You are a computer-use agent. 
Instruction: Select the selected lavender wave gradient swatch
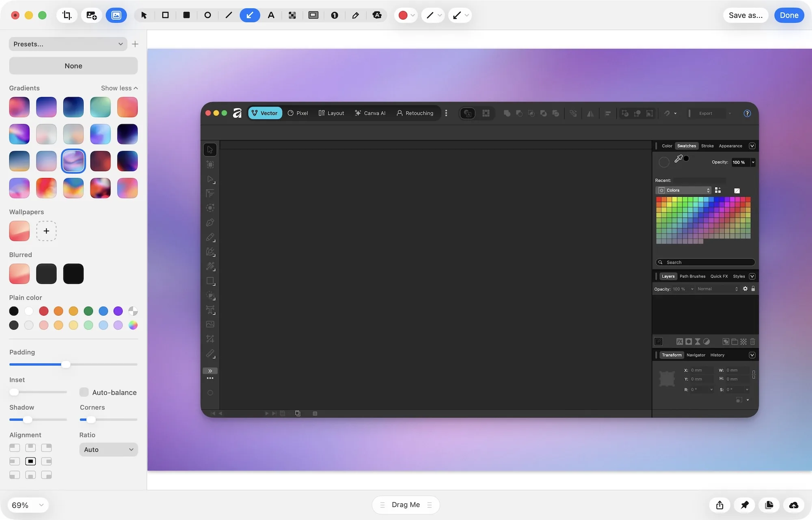[x=73, y=161]
